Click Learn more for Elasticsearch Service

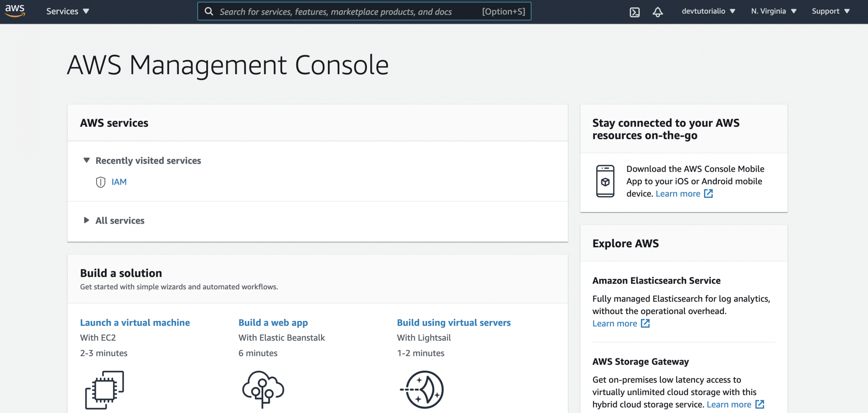(x=615, y=323)
